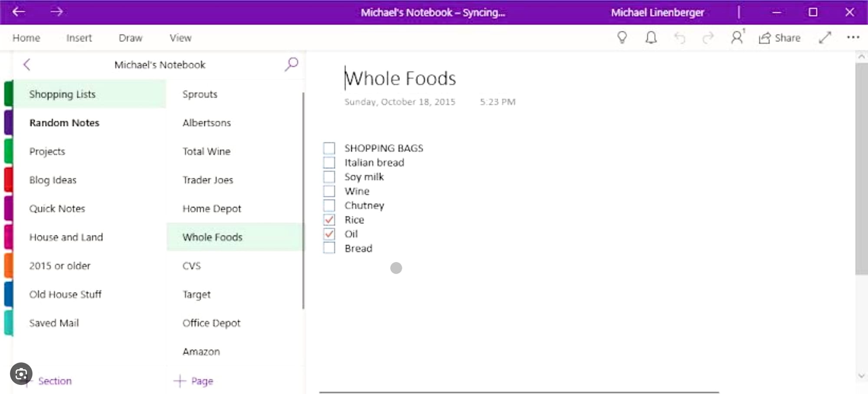
Task: Check the Soy milk checkbox
Action: [x=329, y=177]
